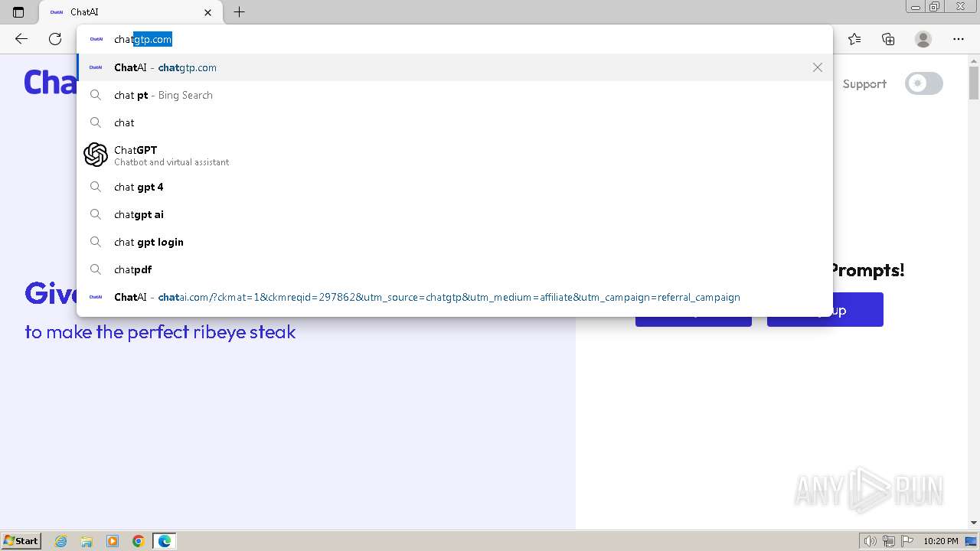Image resolution: width=980 pixels, height=551 pixels.
Task: Open the chatai.com referral campaign suggestion
Action: 455,297
